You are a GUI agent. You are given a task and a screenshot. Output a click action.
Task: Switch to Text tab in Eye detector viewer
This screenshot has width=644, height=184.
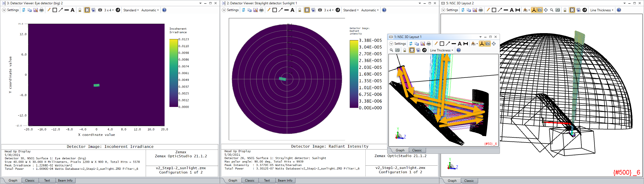coord(47,180)
